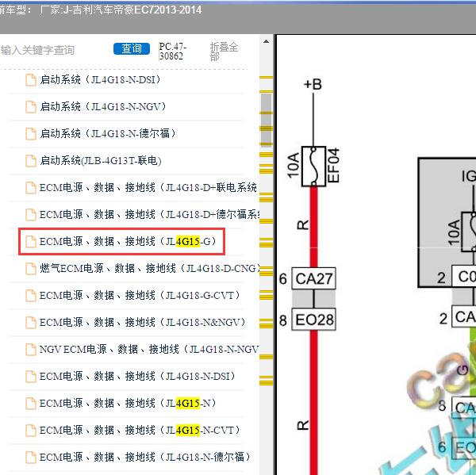
Task: Click document icon beside 启动系统（JL4G18-N-DSI）
Action: pos(31,80)
